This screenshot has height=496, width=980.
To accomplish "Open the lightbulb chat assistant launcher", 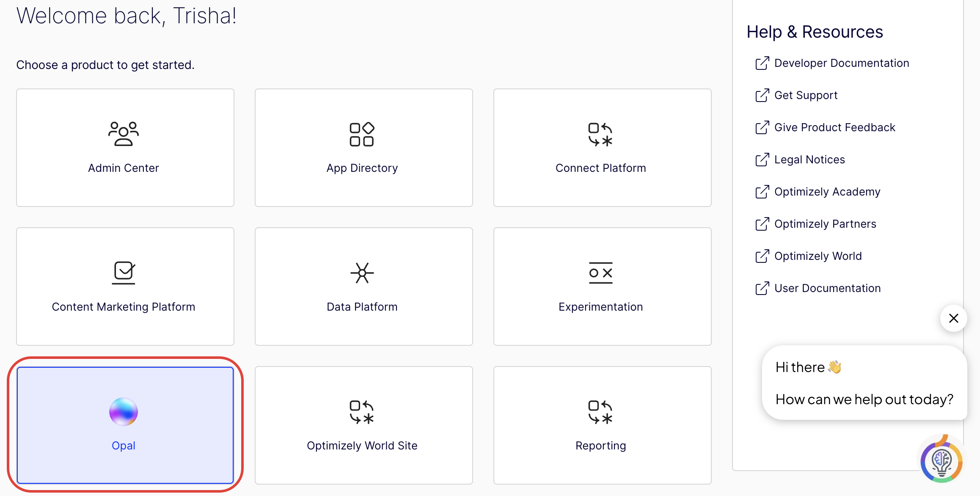I will [941, 460].
